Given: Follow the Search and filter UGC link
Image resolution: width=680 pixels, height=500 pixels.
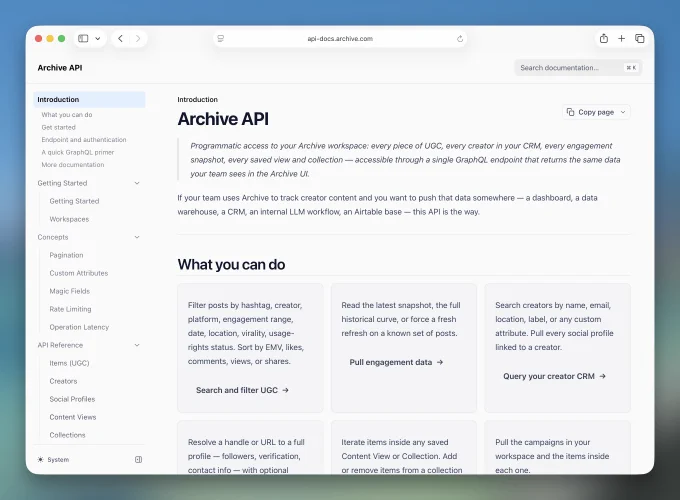Looking at the screenshot, I should pyautogui.click(x=242, y=390).
